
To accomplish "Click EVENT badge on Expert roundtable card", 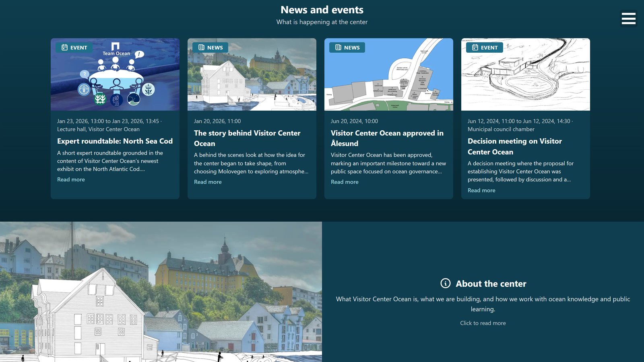I will coord(74,47).
